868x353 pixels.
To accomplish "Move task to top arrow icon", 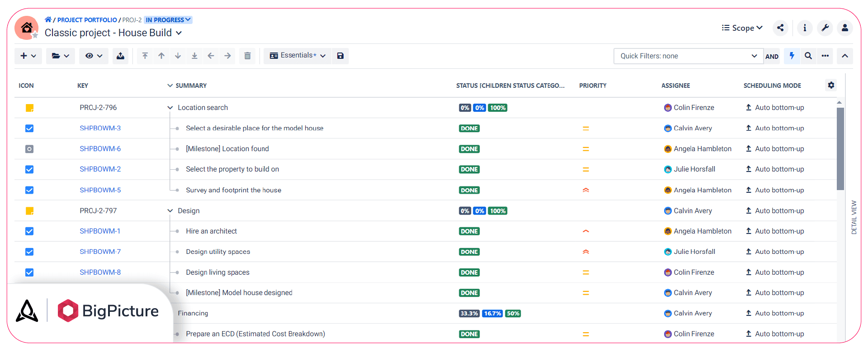I will point(145,56).
